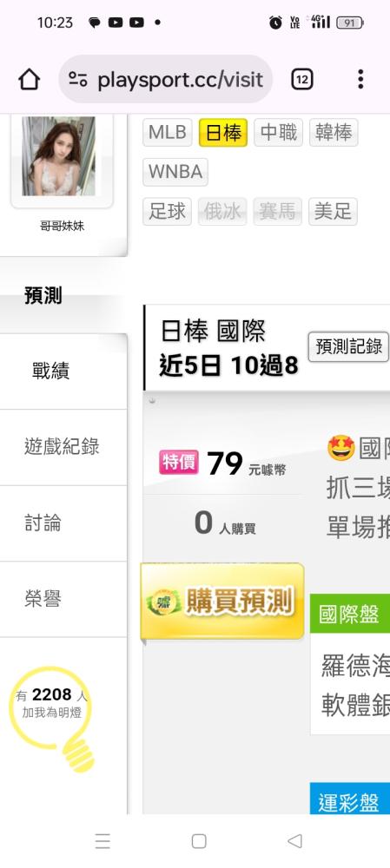Tap the Android back navigation triangle
This screenshot has height=868, width=390.
tap(294, 841)
